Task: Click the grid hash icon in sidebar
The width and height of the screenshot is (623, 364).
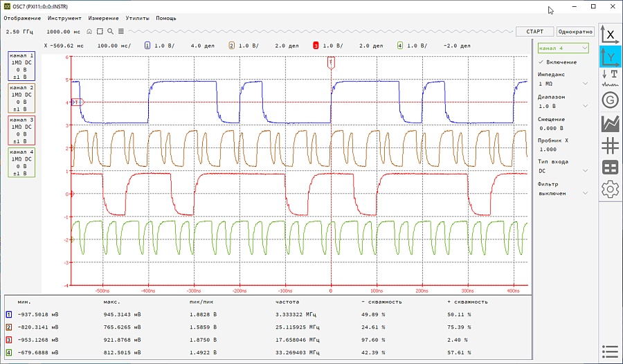Action: point(610,145)
